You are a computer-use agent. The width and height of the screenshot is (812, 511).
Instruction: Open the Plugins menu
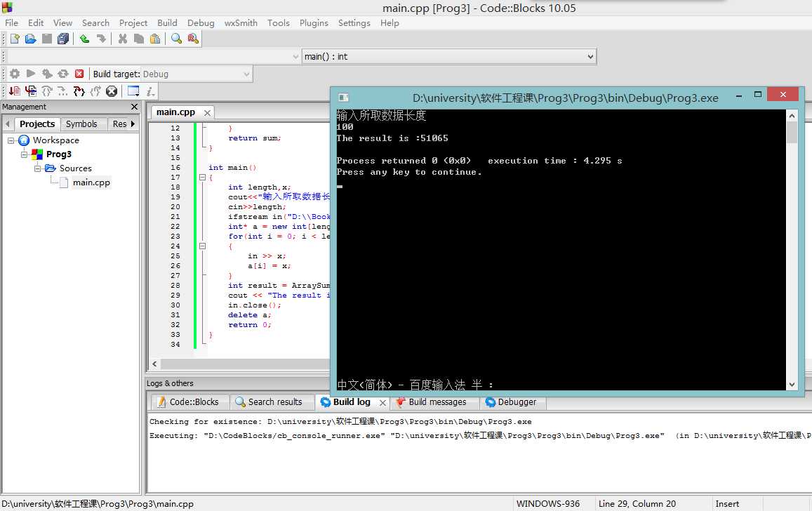(314, 22)
